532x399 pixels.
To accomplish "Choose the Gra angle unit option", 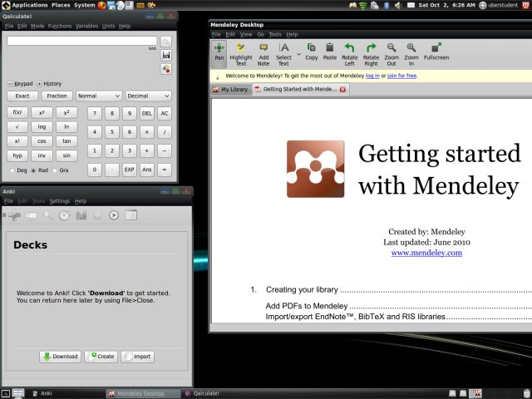I will click(56, 170).
